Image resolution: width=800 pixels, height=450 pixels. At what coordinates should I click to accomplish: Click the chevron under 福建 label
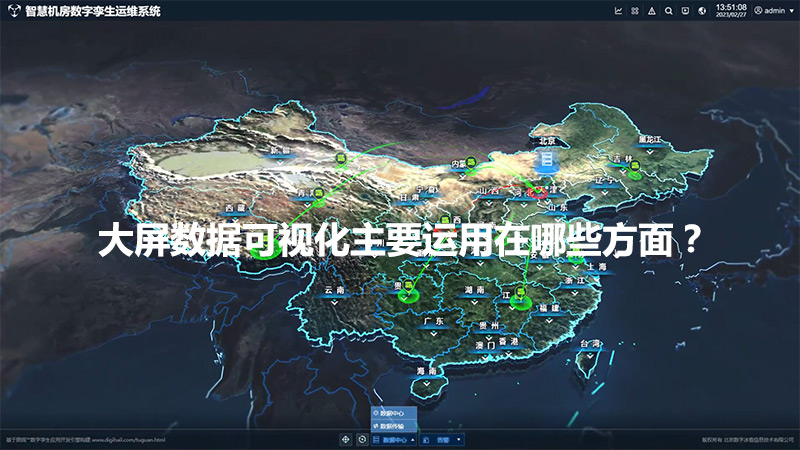549,320
